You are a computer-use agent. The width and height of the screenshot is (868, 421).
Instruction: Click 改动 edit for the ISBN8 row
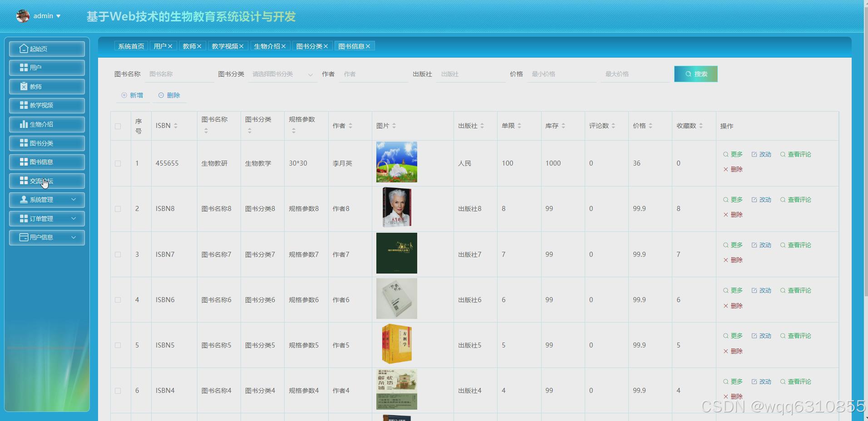761,200
